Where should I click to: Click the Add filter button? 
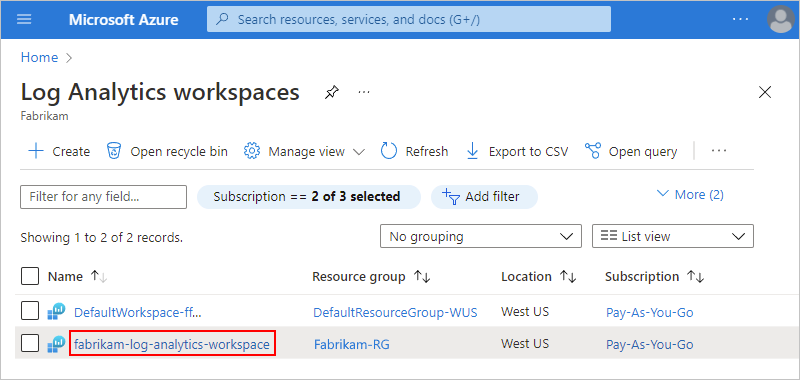(x=484, y=197)
